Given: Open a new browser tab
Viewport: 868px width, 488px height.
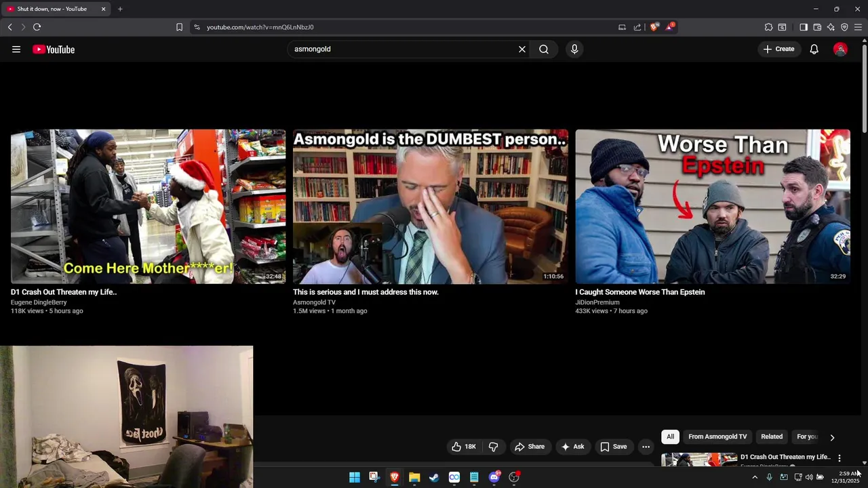Looking at the screenshot, I should click(x=120, y=9).
